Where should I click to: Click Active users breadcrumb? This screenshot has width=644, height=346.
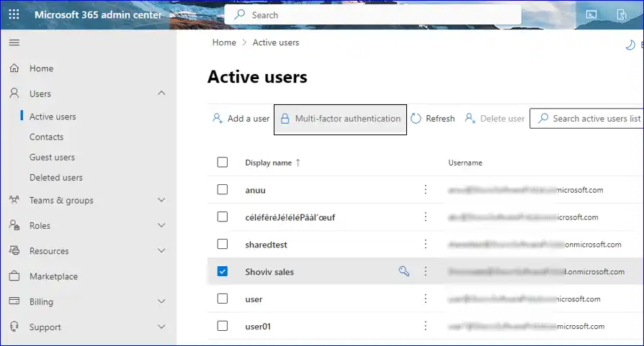[276, 42]
